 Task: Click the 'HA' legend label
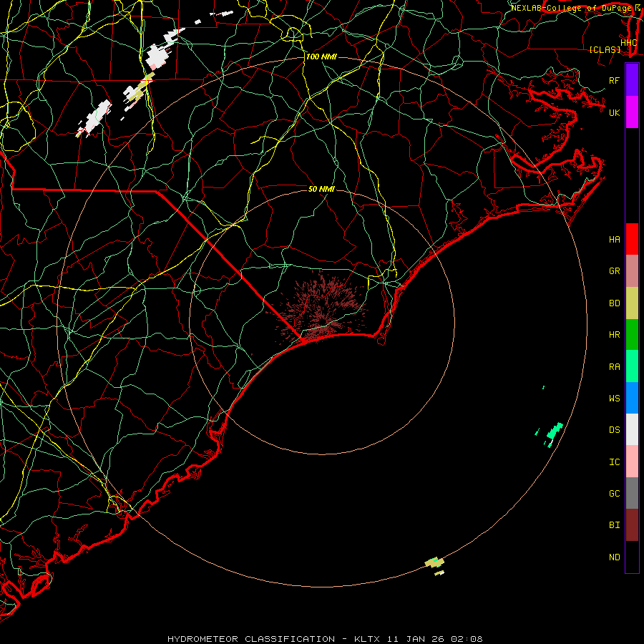click(615, 240)
